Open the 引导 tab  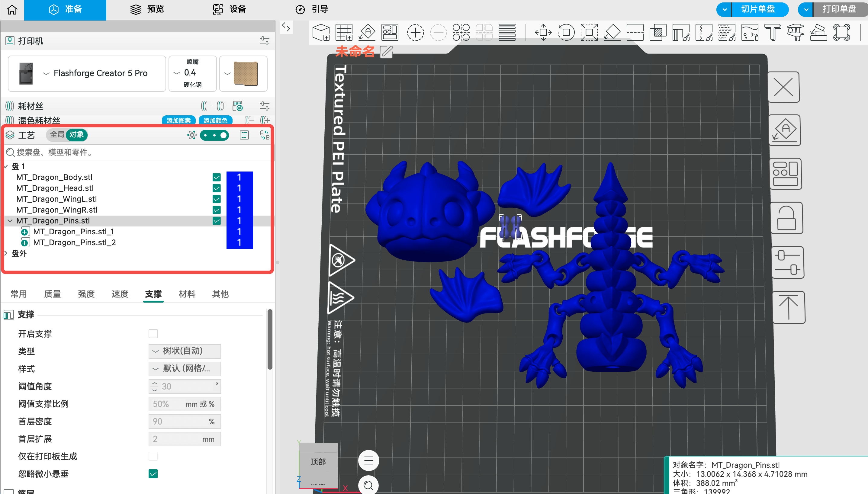[311, 9]
